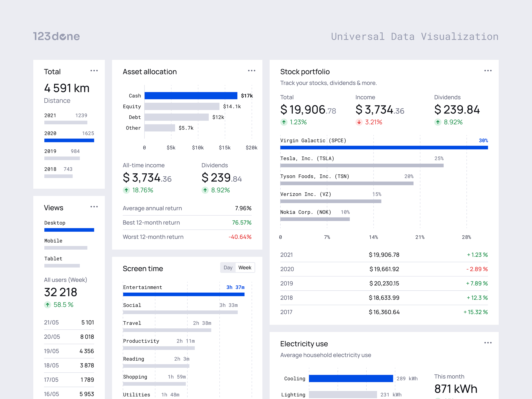The width and height of the screenshot is (532, 399).
Task: Click the Worst 12-month return value
Action: pos(241,237)
